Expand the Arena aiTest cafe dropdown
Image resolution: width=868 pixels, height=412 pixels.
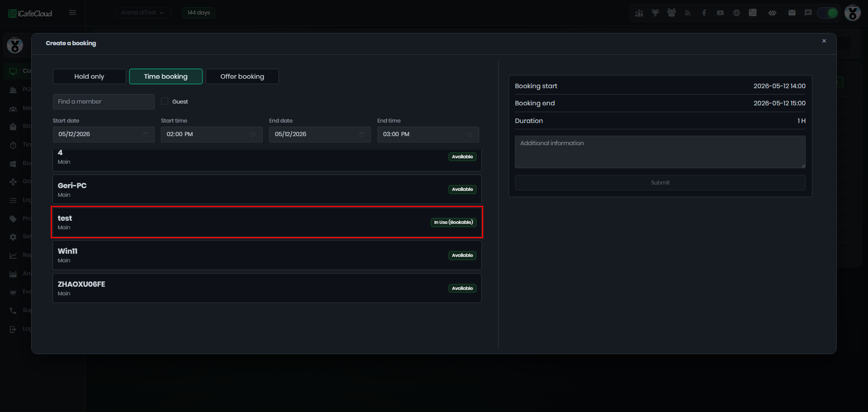[x=143, y=13]
